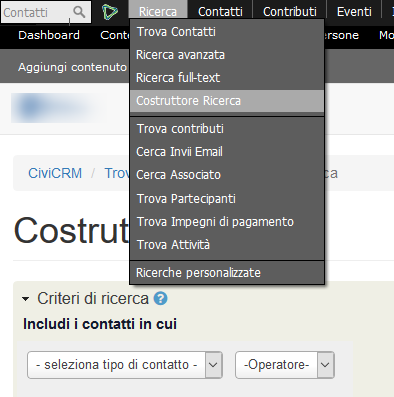Open the CiviCRM green logo menu
394x397 pixels.
click(110, 12)
